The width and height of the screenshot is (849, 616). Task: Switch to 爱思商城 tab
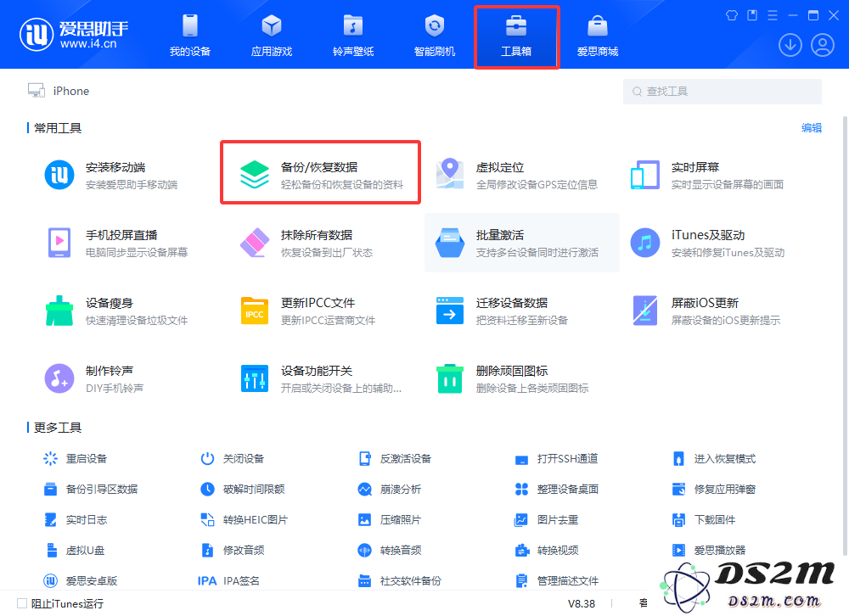click(x=598, y=36)
